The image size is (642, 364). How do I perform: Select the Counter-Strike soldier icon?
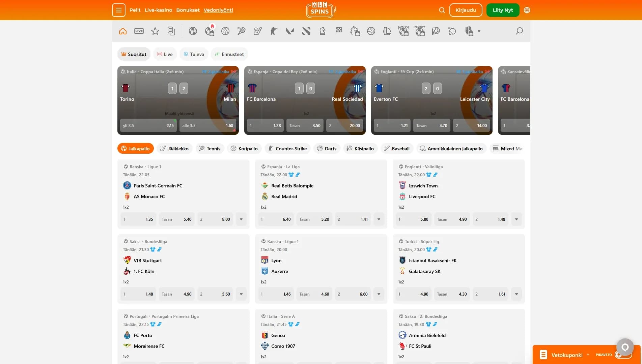[x=274, y=31]
